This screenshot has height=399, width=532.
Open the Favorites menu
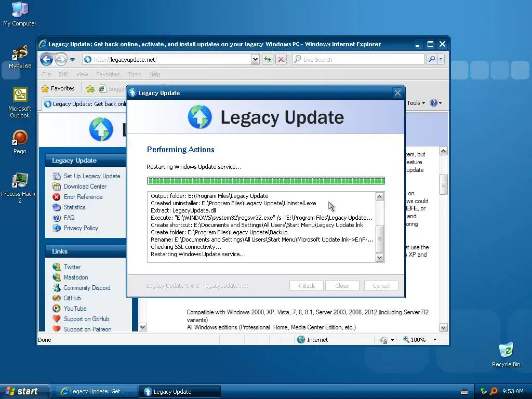[x=108, y=74]
